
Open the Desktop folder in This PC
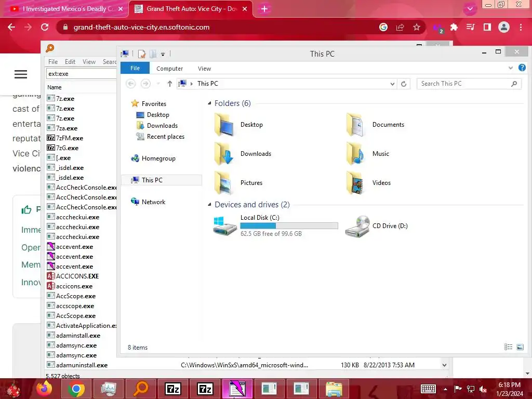click(238, 125)
